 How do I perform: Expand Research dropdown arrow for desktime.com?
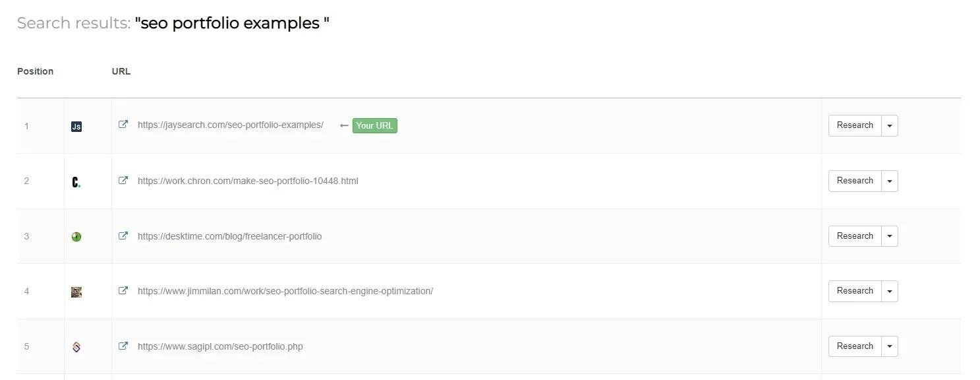890,236
